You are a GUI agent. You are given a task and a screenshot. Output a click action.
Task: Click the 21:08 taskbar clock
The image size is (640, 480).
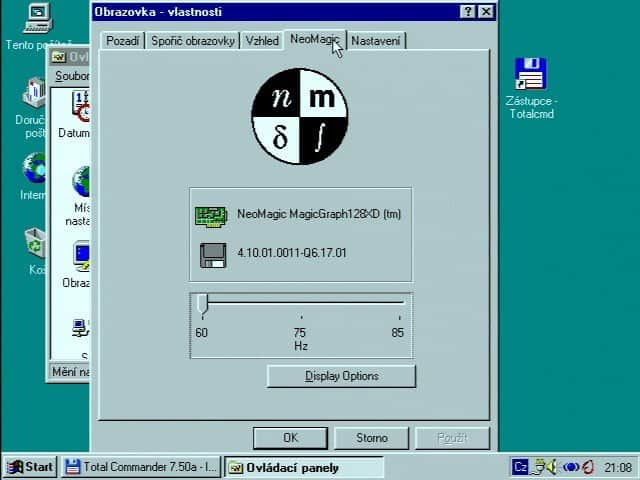point(618,467)
